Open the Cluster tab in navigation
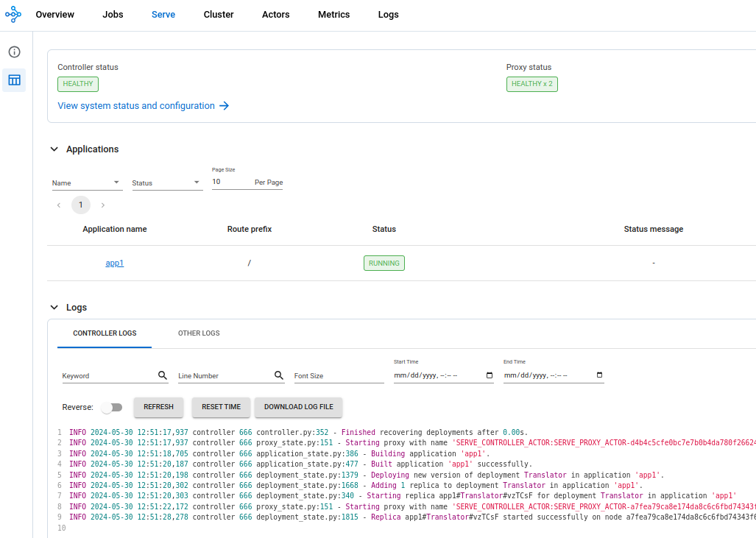 219,15
